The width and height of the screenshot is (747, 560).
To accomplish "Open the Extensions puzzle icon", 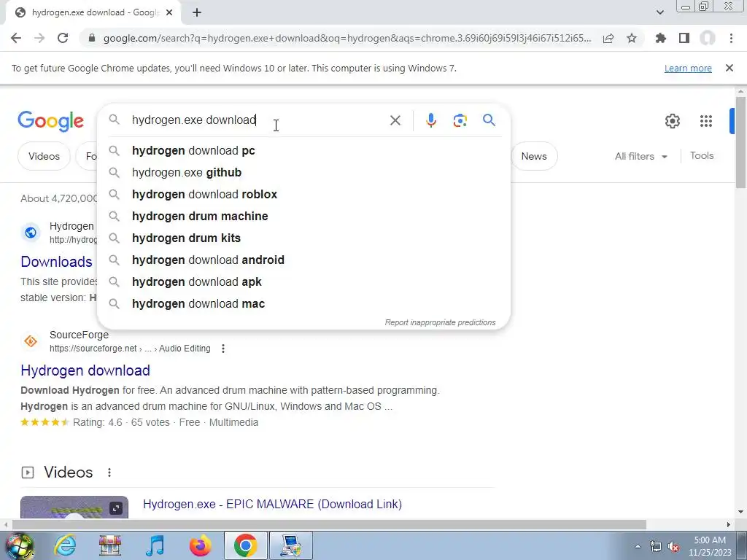I will [x=661, y=38].
